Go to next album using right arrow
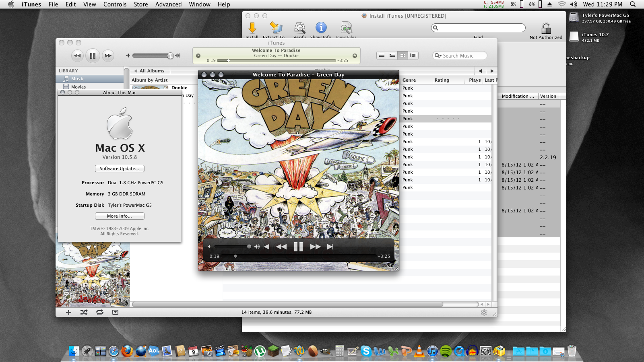 492,71
